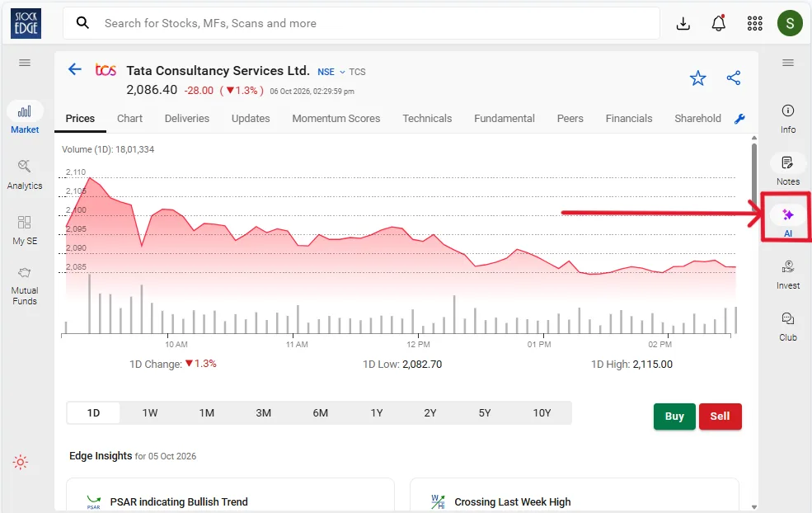Click the scrollbar down arrow
The width and height of the screenshot is (812, 513).
[754, 507]
